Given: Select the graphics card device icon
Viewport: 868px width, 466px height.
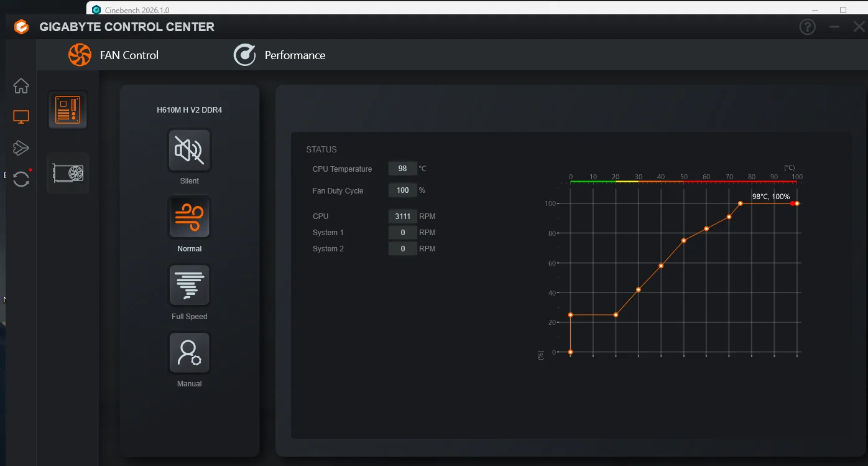Looking at the screenshot, I should pos(68,173).
